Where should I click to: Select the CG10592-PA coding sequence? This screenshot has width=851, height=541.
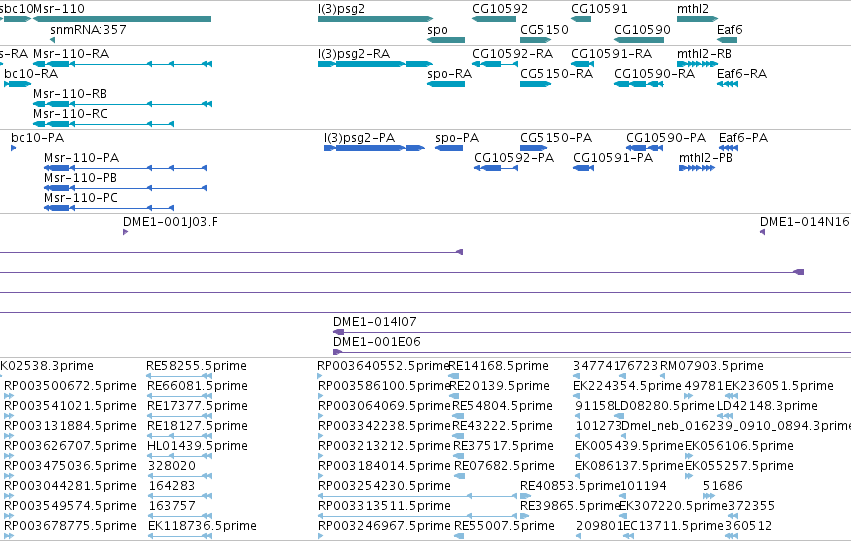coord(496,168)
